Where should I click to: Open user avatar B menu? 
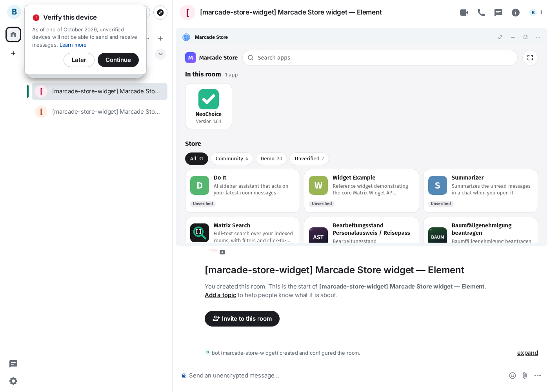click(14, 12)
